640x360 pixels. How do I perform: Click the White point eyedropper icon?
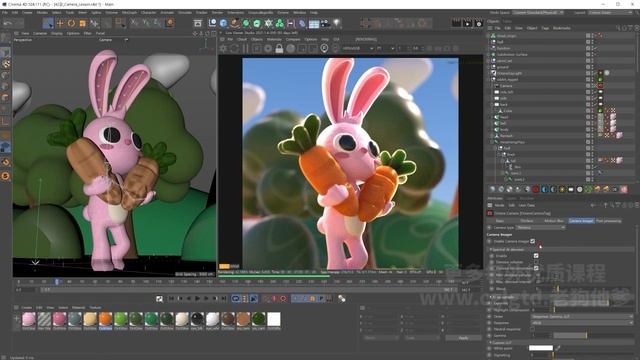click(558, 348)
